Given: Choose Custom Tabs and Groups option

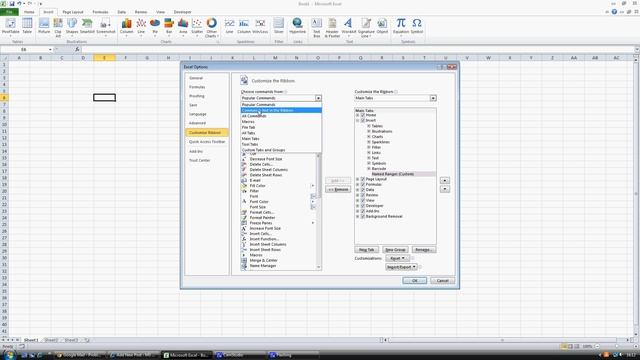Looking at the screenshot, I should [281, 150].
